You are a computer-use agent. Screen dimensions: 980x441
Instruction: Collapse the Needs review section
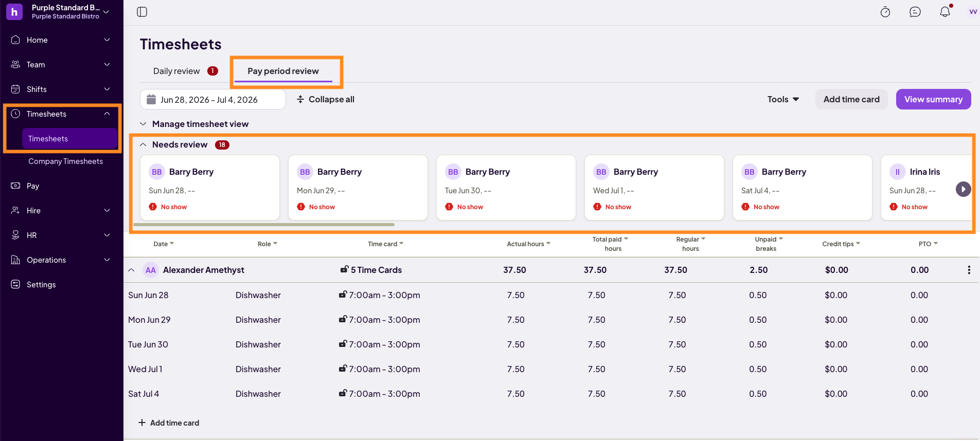pos(143,144)
